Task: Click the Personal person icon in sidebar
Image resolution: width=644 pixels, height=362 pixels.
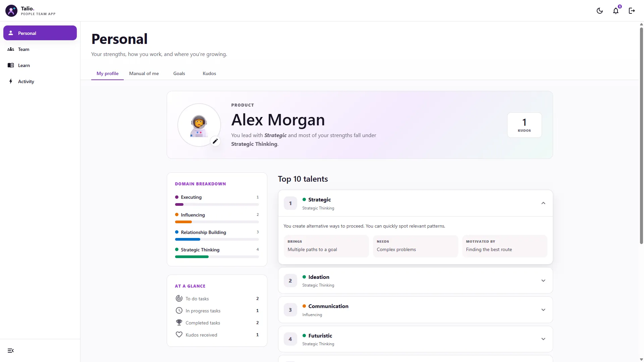Action: tap(11, 33)
